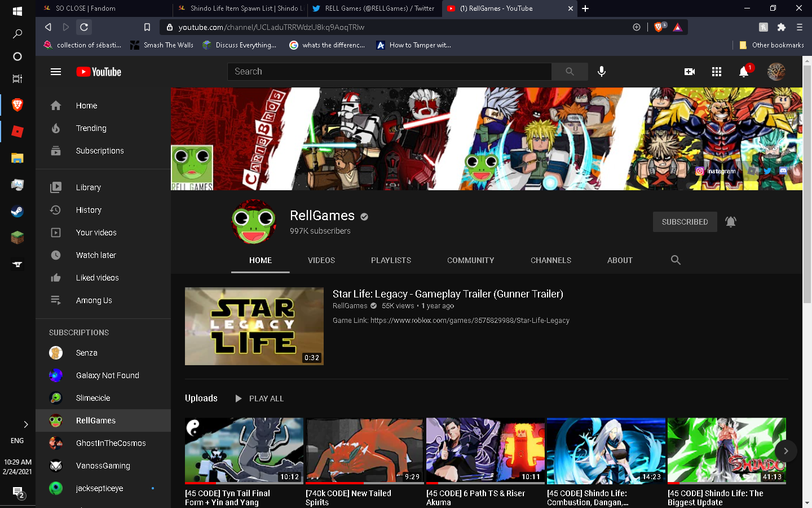The image size is (812, 508).
Task: Switch to the ABOUT channel tab
Action: pyautogui.click(x=620, y=260)
